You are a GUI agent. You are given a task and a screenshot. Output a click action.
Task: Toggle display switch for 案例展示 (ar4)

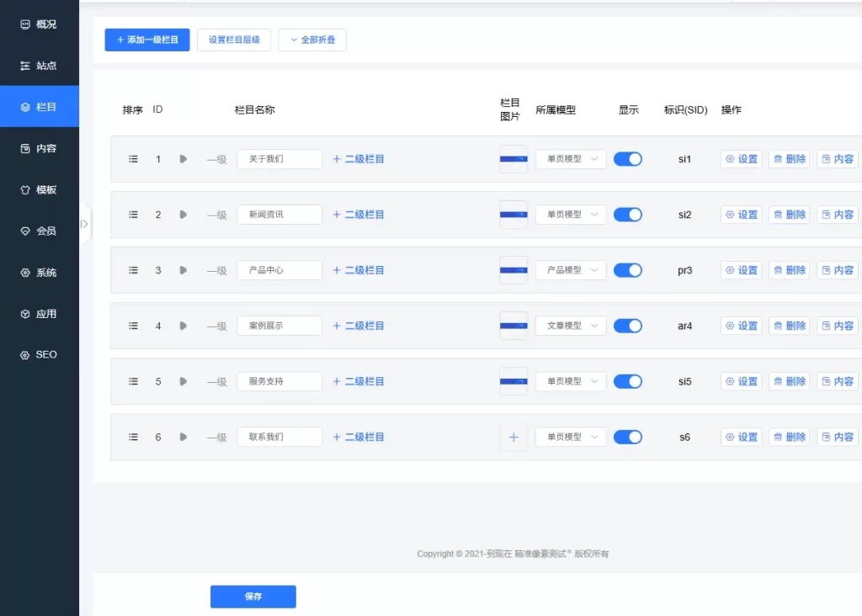[627, 326]
